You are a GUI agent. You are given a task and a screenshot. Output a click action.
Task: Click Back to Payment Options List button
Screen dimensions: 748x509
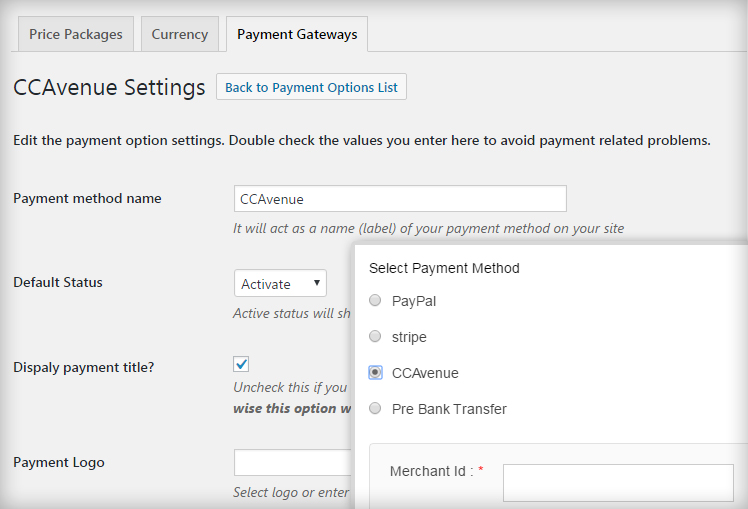311,87
